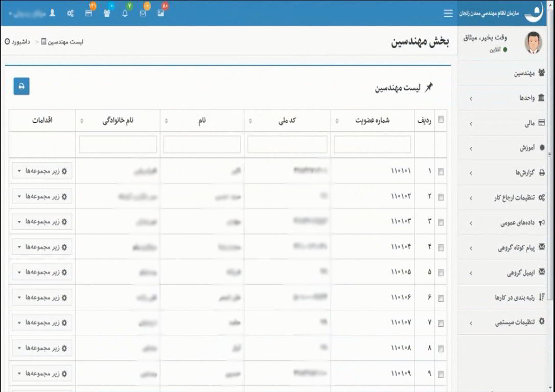This screenshot has height=392, width=555.
Task: Expand the chevron beside مالی
Action: (x=471, y=124)
